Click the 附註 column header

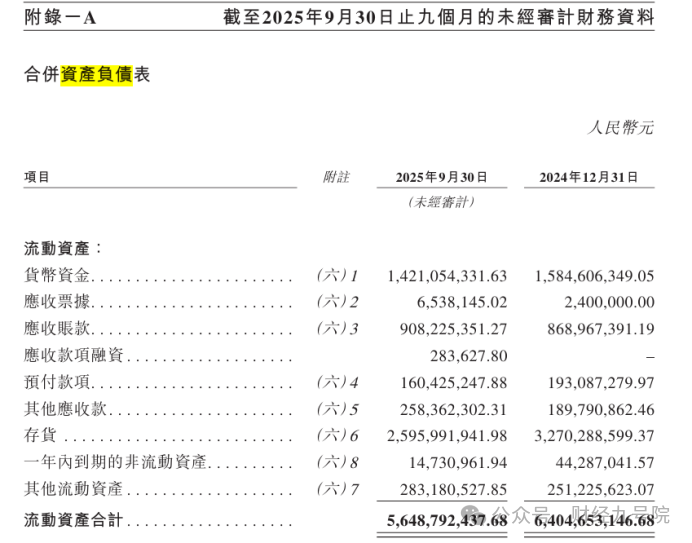coord(336,177)
